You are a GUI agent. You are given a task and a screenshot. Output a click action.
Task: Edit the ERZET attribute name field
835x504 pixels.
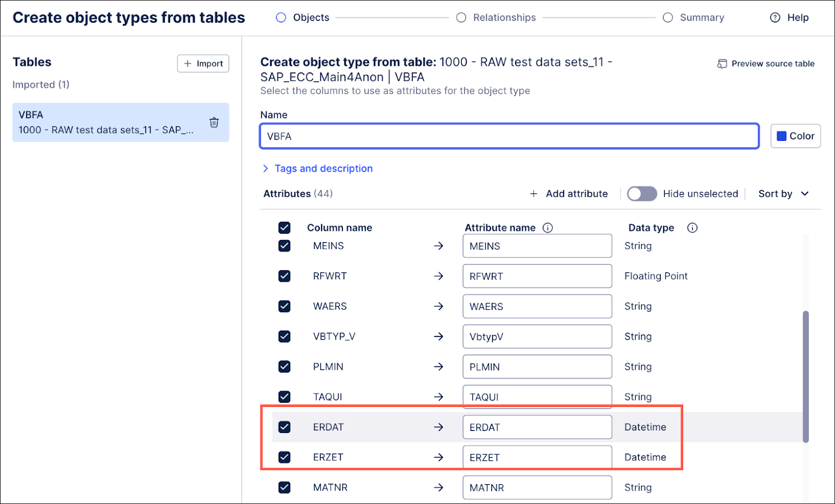tap(537, 458)
